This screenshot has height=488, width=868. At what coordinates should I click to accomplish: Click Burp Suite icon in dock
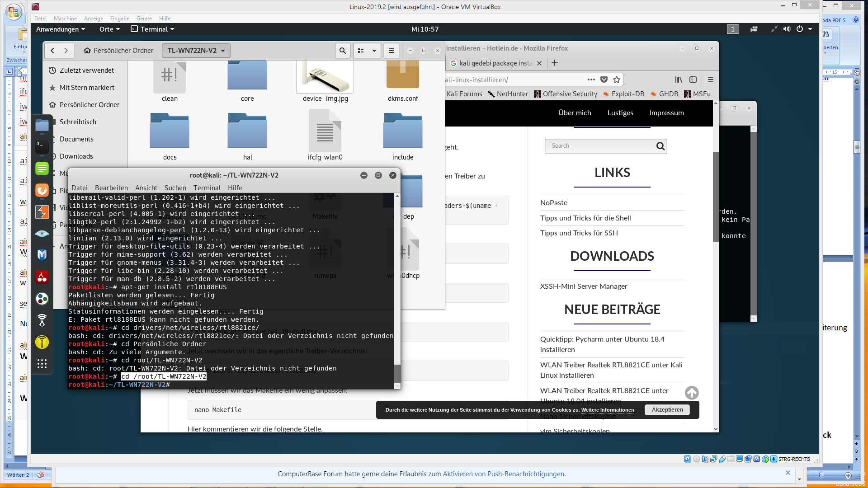click(42, 212)
